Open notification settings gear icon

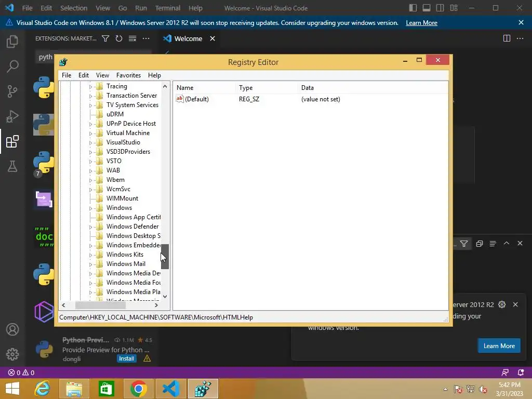(x=502, y=304)
